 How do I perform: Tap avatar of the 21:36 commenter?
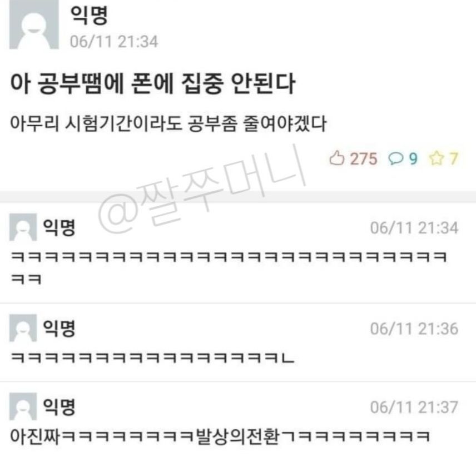click(23, 328)
